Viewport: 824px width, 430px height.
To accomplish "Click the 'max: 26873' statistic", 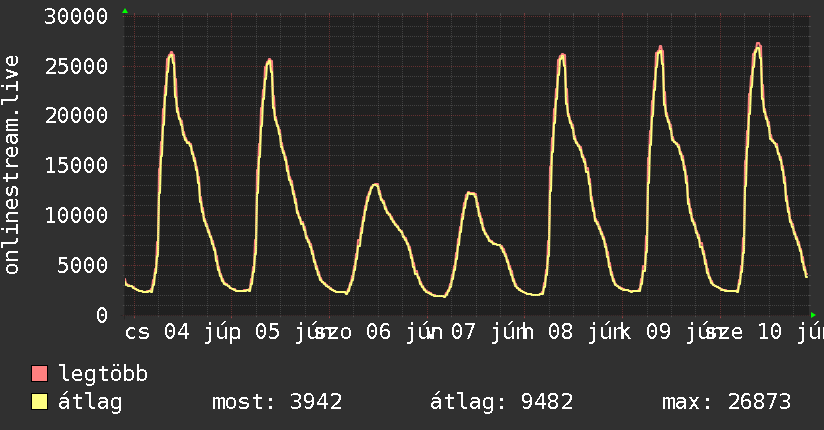I will coord(726,402).
